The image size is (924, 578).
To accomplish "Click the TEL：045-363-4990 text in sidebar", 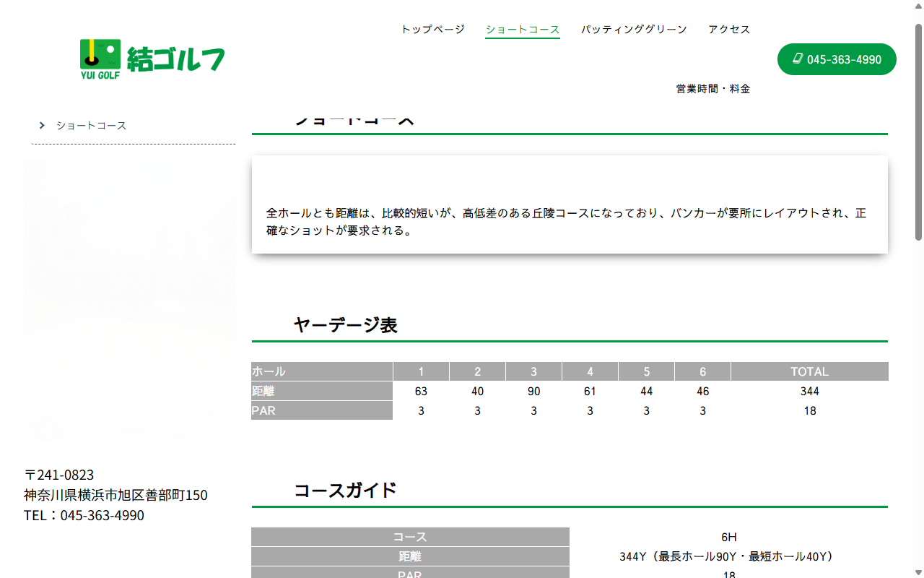I will (84, 515).
